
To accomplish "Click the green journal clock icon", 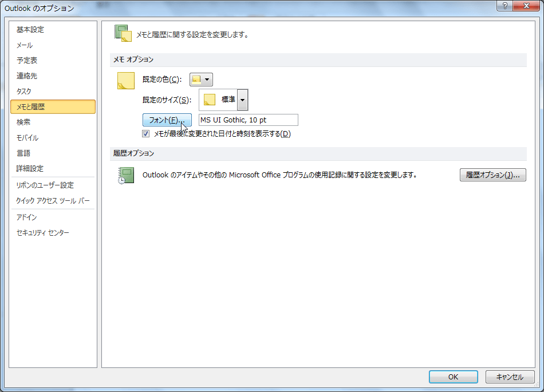I will [126, 175].
